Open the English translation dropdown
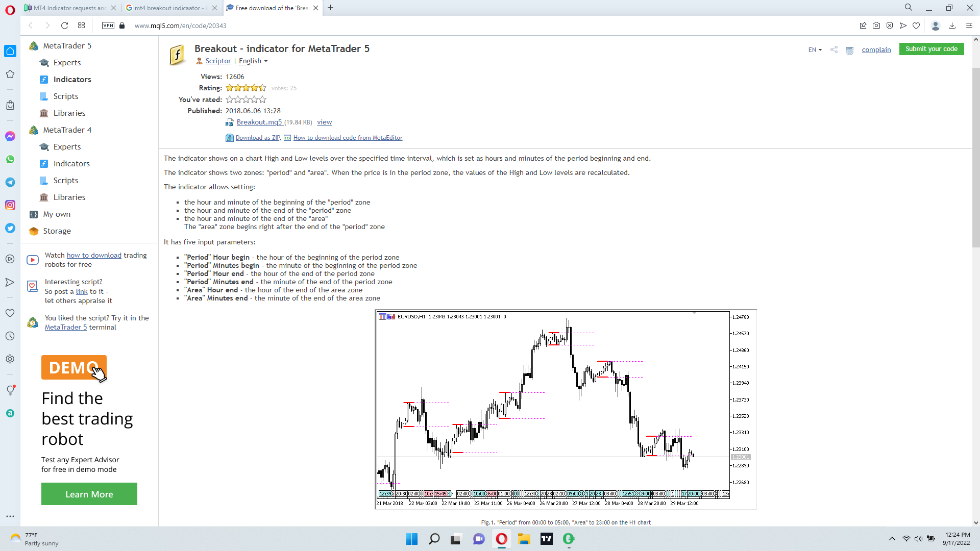This screenshot has height=551, width=980. 253,61
